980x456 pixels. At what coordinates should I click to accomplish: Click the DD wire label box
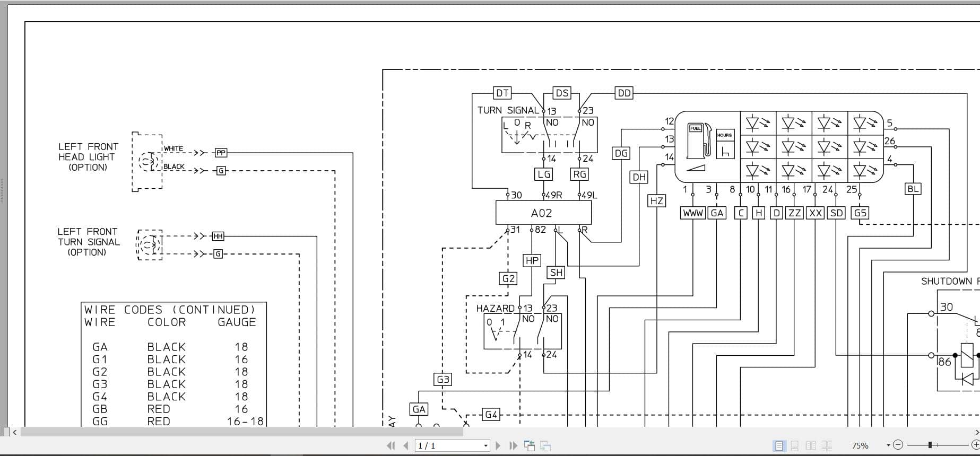point(624,93)
